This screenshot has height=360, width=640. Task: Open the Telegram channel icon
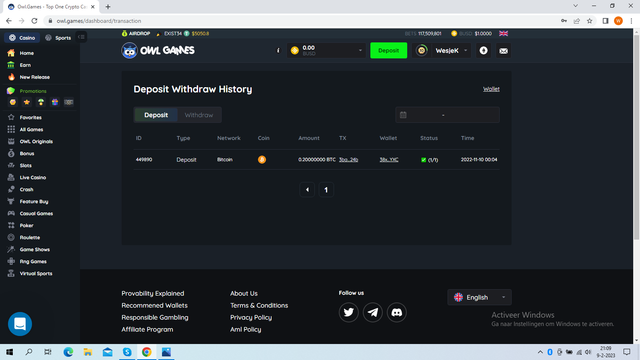(x=373, y=312)
